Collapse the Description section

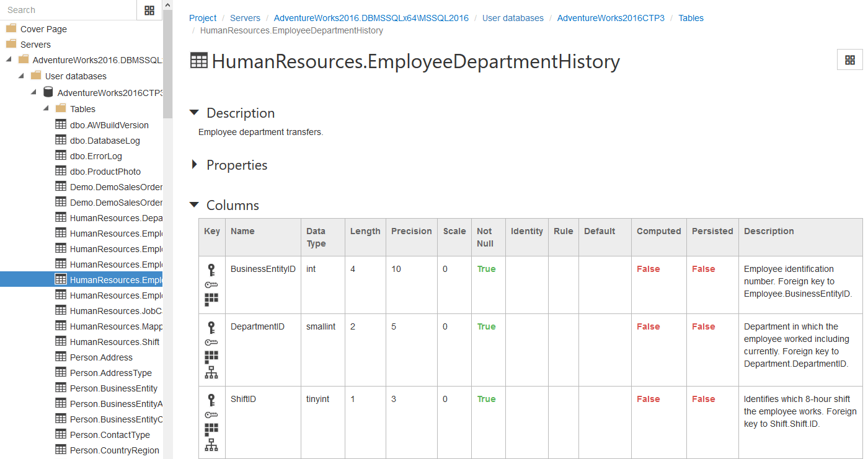point(194,113)
